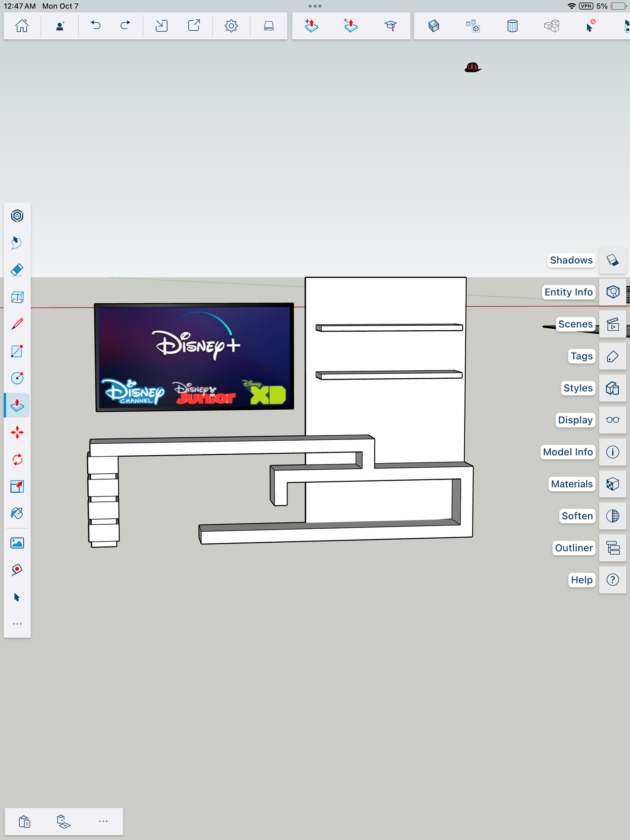The height and width of the screenshot is (840, 630).
Task: Select the Pencil line tool
Action: 17,324
